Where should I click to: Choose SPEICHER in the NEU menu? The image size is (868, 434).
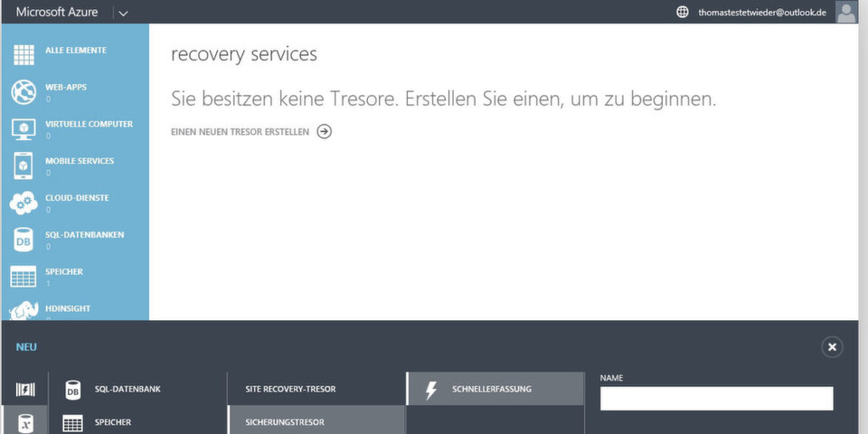pyautogui.click(x=113, y=422)
